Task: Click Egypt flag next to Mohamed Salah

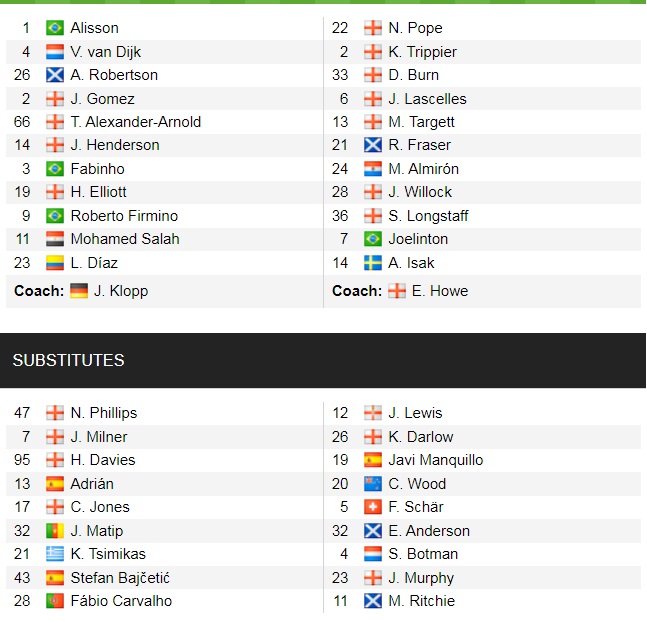Action: [55, 239]
